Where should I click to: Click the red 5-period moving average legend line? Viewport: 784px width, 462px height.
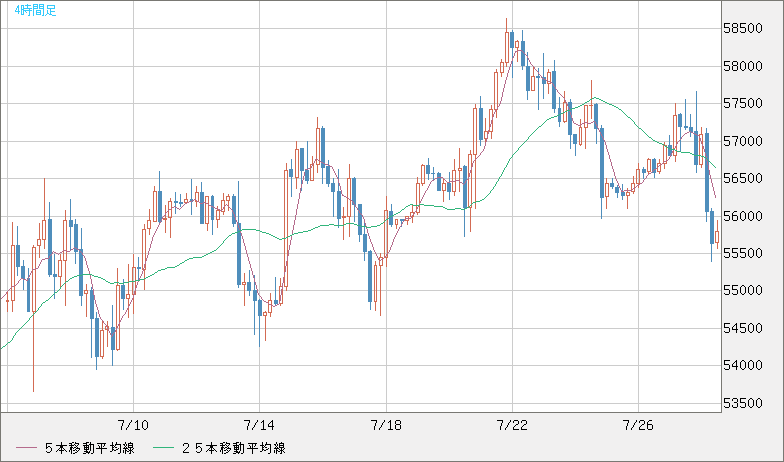[26, 448]
